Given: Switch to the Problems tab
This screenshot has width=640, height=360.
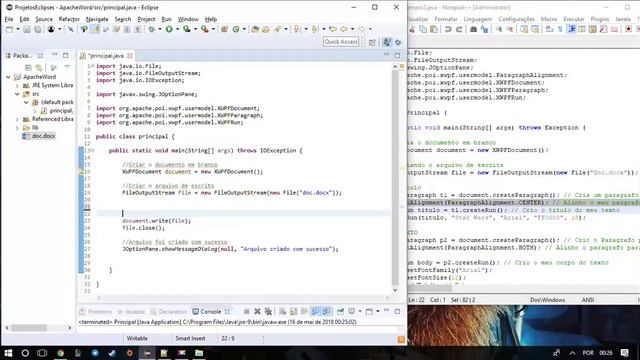Looking at the screenshot, I should (x=96, y=311).
